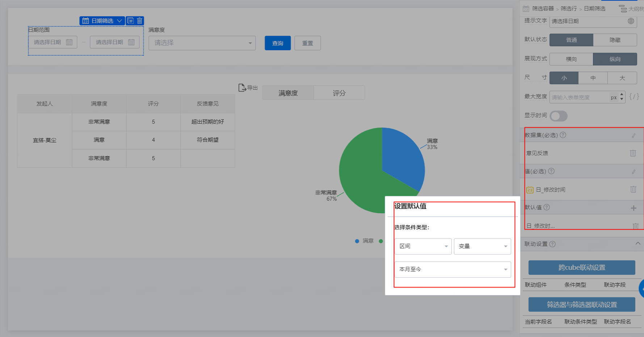Switch 展现方式 to 横向

click(571, 59)
